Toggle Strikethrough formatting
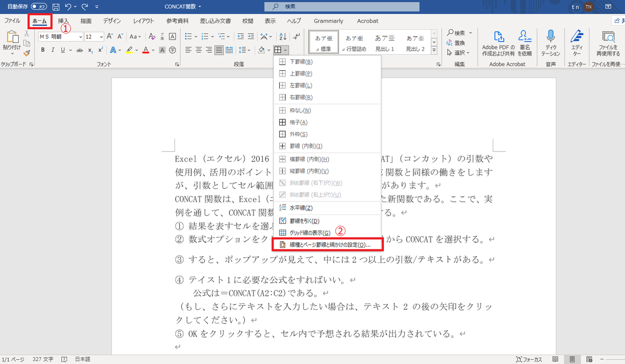 pos(80,50)
